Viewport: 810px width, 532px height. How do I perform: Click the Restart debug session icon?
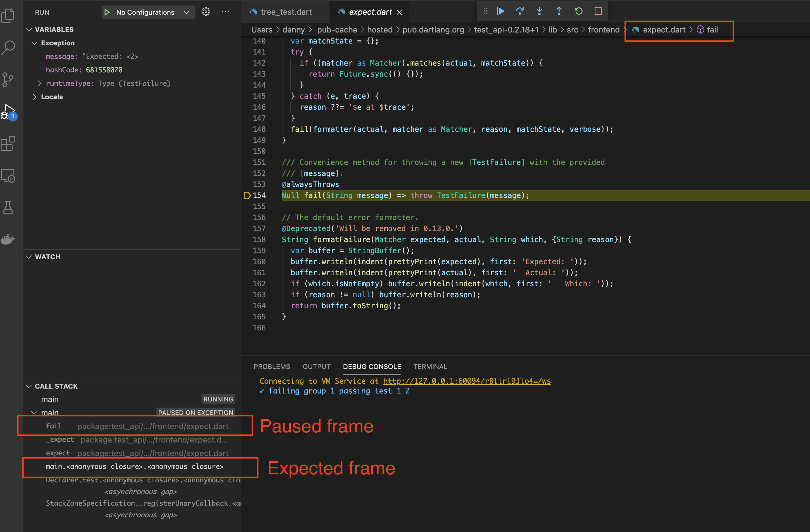click(579, 11)
